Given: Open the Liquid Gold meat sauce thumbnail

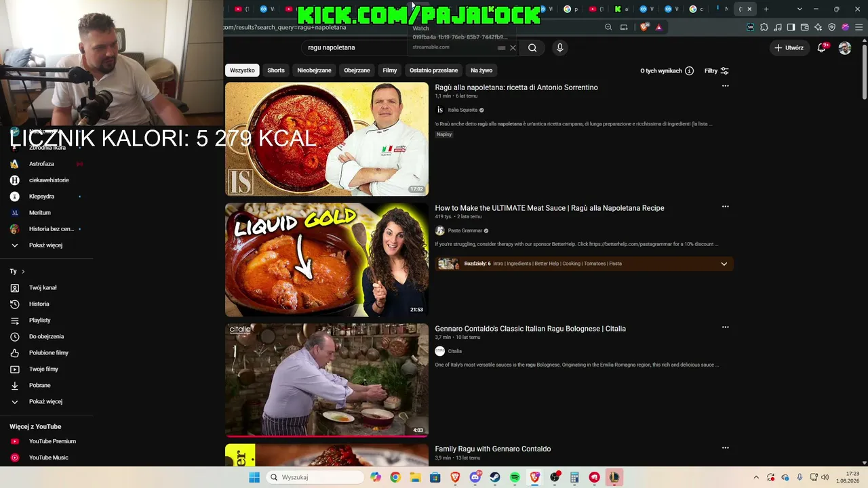Looking at the screenshot, I should tap(327, 260).
